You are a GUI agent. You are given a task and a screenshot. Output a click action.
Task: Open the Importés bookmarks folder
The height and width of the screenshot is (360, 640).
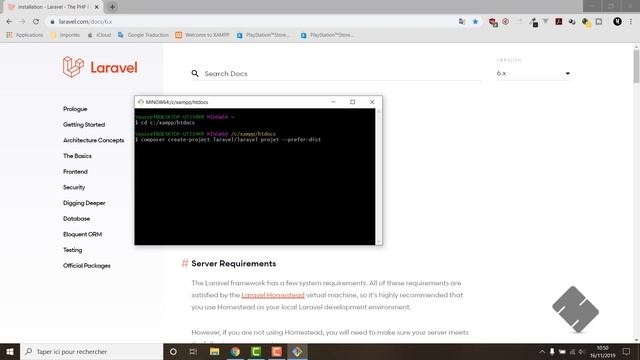coord(65,35)
